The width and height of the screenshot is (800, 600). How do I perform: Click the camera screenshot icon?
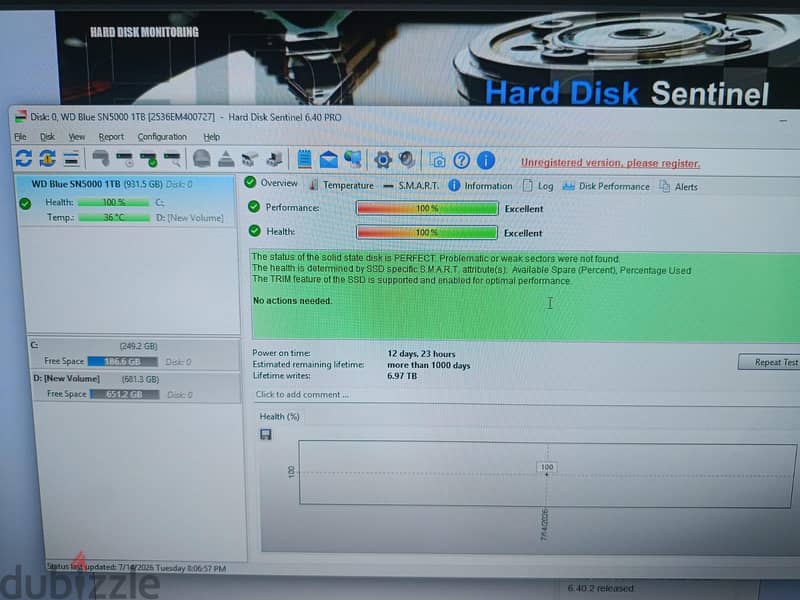[437, 161]
